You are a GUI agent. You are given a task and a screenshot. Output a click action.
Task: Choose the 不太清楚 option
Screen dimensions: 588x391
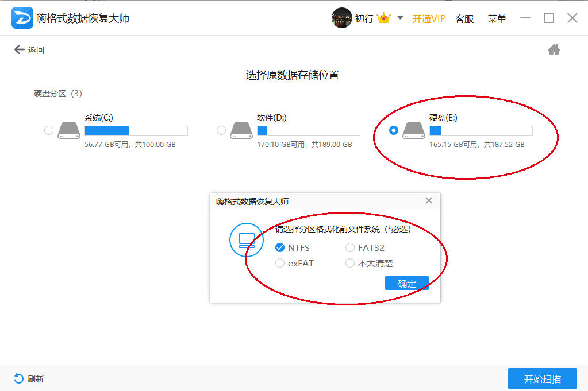[369, 264]
